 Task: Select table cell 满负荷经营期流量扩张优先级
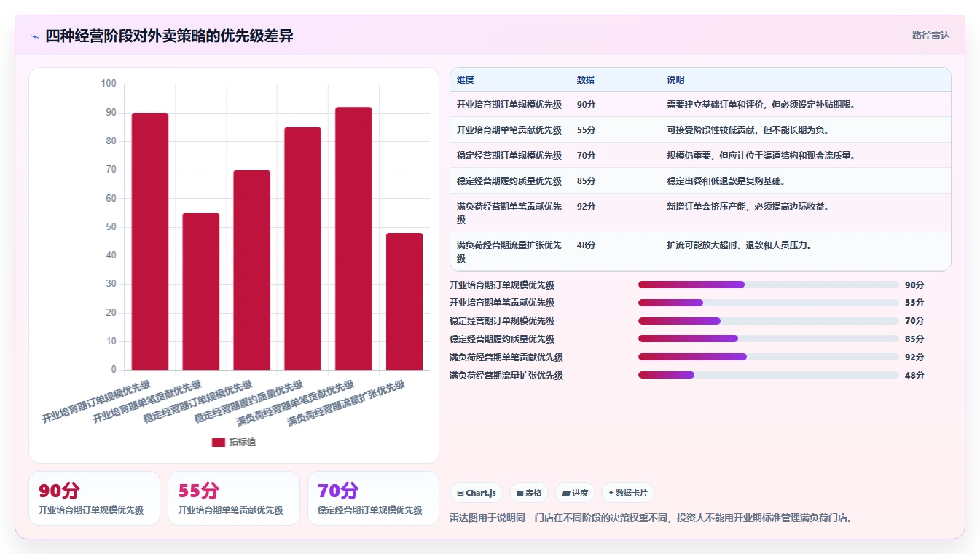(509, 252)
